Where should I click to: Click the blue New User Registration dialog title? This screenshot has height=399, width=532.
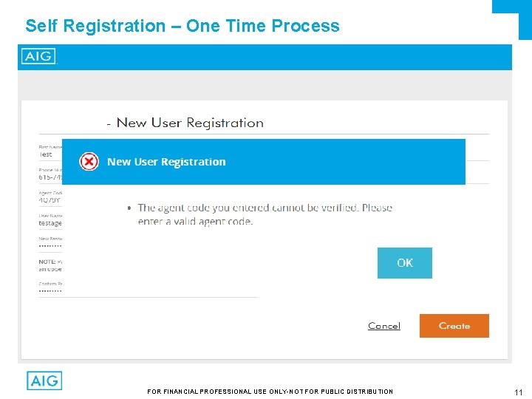166,162
